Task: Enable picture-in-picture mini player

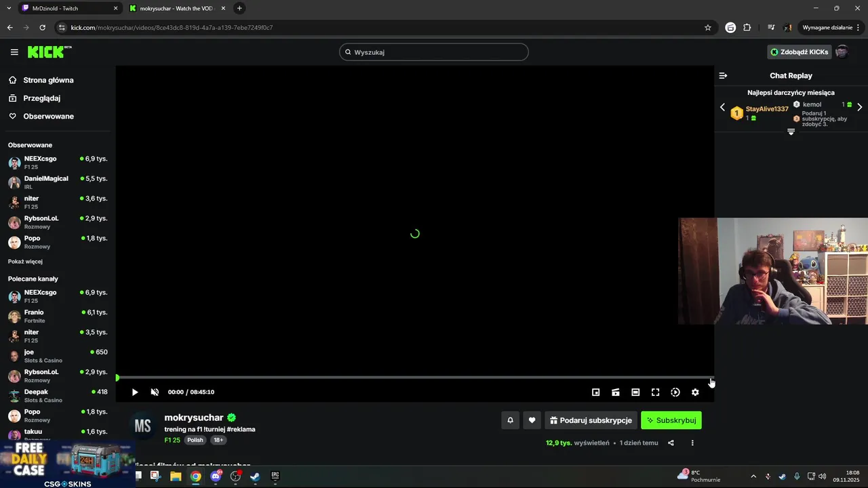Action: (595, 392)
